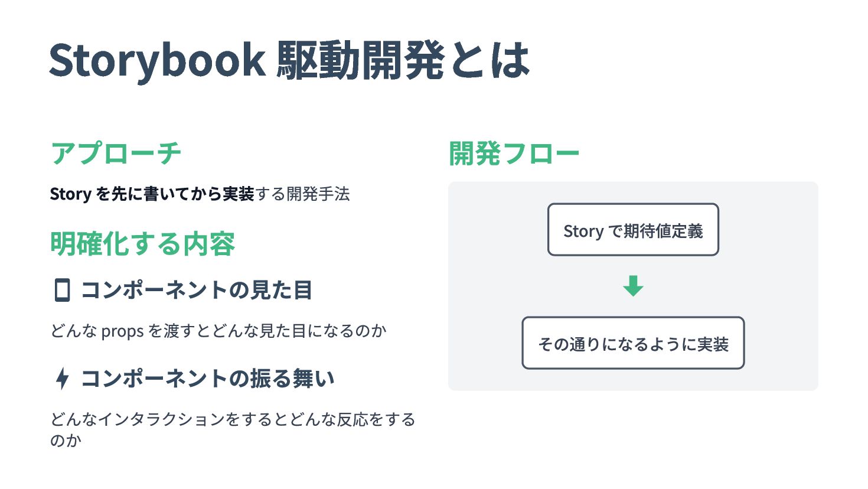Select the "コンポーネントの見た目" subheading
Screen dimensions: 868x489
tap(196, 291)
